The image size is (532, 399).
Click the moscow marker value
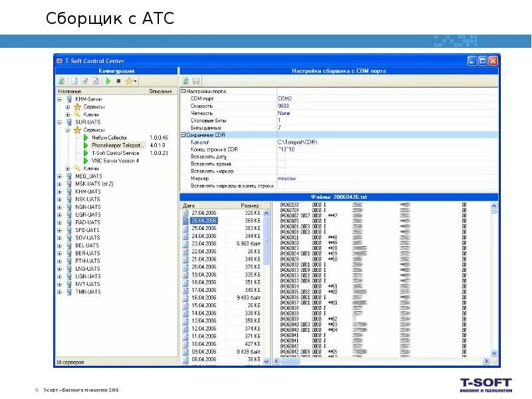(x=287, y=178)
